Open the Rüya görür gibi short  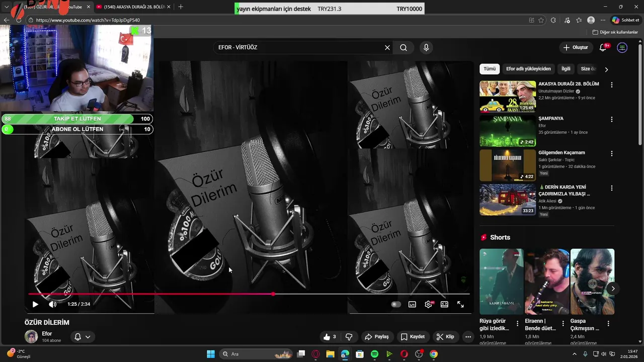[502, 282]
